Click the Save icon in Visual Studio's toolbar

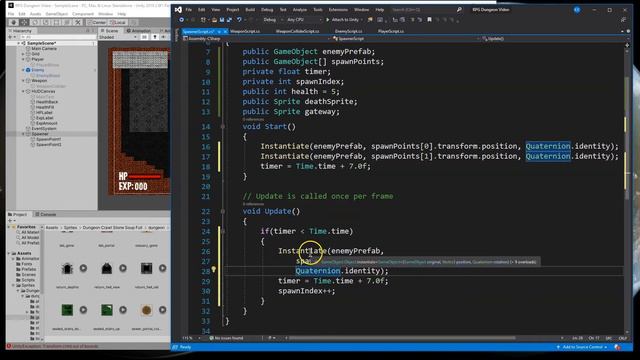[222, 20]
